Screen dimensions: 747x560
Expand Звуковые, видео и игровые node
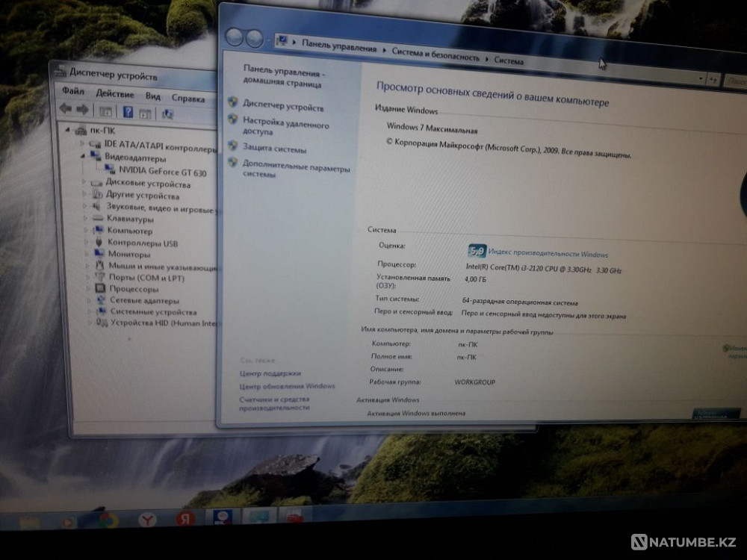point(85,206)
